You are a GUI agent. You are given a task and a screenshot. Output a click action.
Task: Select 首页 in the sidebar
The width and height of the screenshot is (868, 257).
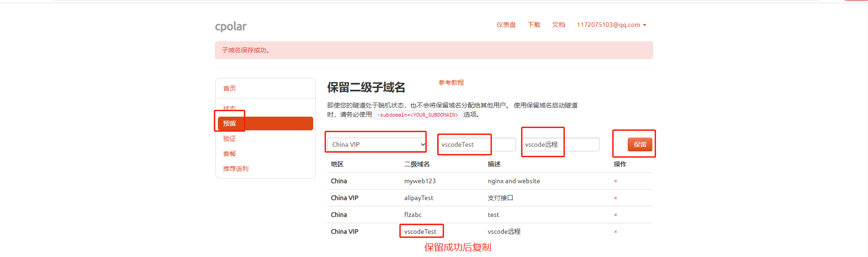pyautogui.click(x=229, y=88)
